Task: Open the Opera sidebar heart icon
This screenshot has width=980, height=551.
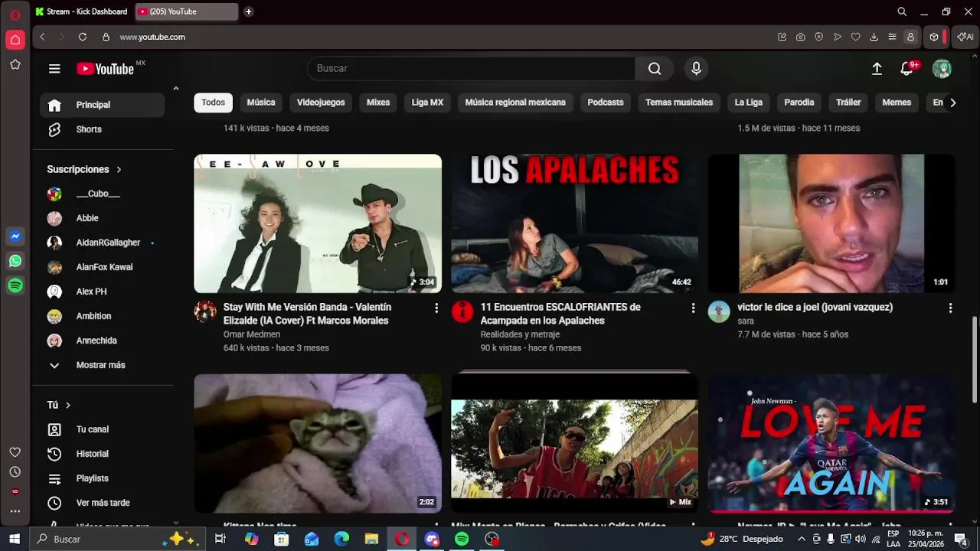Action: point(15,452)
